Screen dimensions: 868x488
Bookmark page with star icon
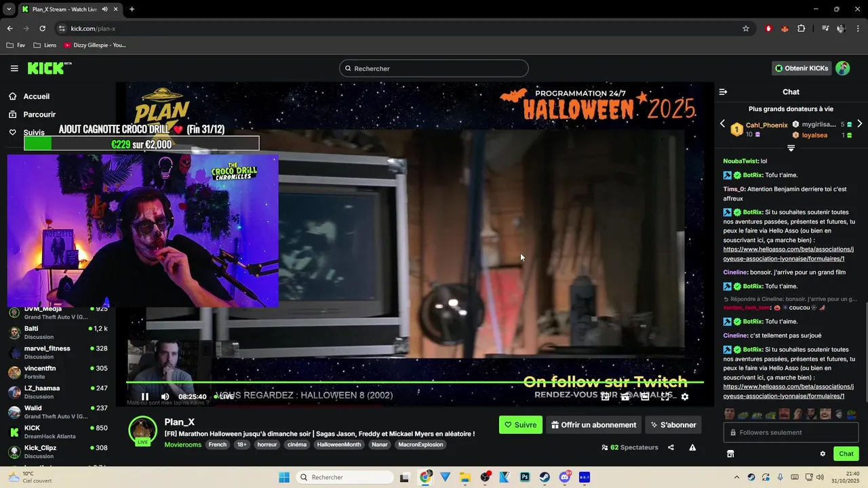pos(746,28)
